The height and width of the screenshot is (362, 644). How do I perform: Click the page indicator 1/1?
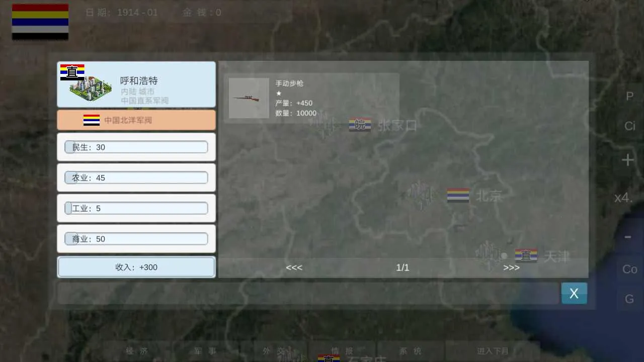point(403,267)
